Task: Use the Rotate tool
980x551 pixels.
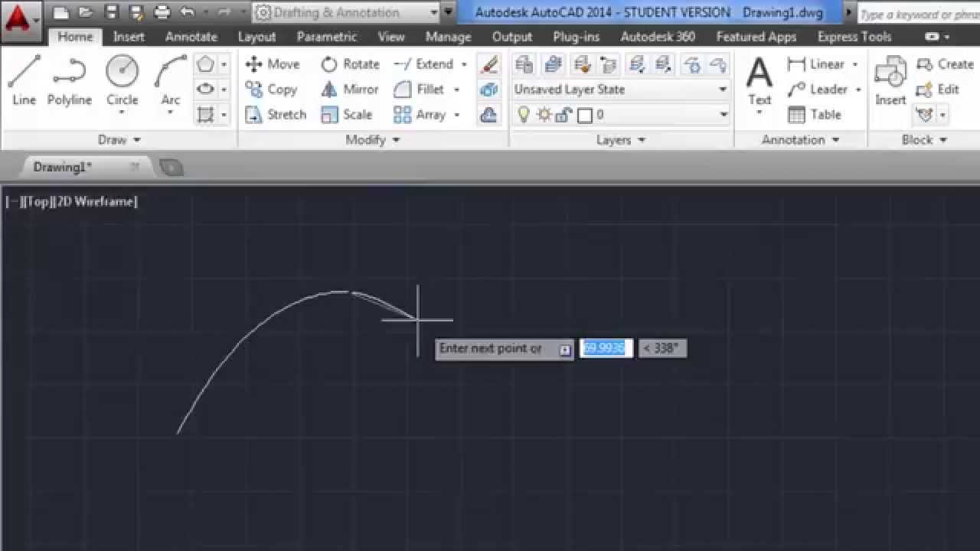Action: click(350, 64)
